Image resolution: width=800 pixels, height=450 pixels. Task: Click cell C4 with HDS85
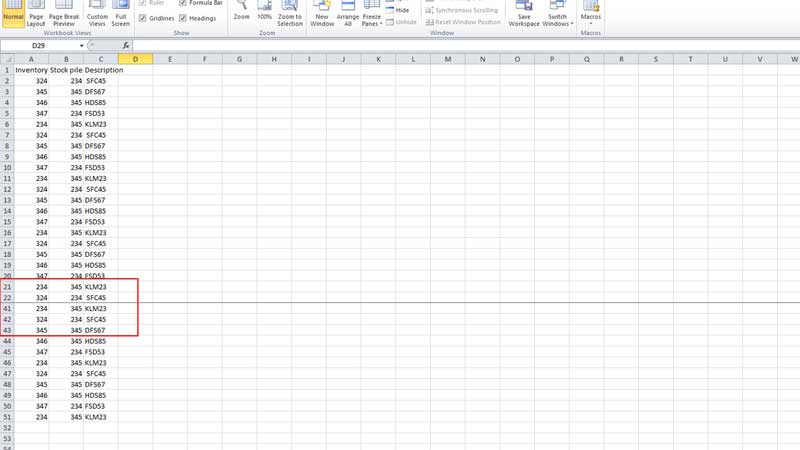tap(101, 103)
